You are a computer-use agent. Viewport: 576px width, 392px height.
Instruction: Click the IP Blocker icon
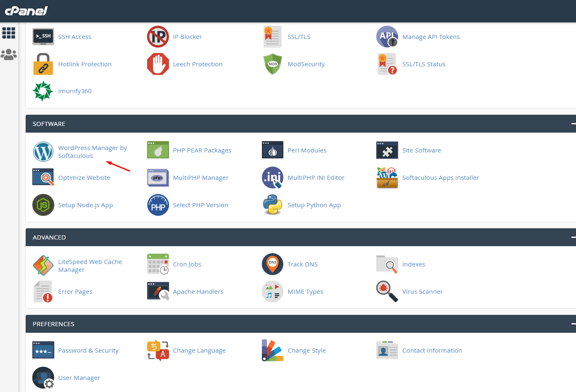158,37
